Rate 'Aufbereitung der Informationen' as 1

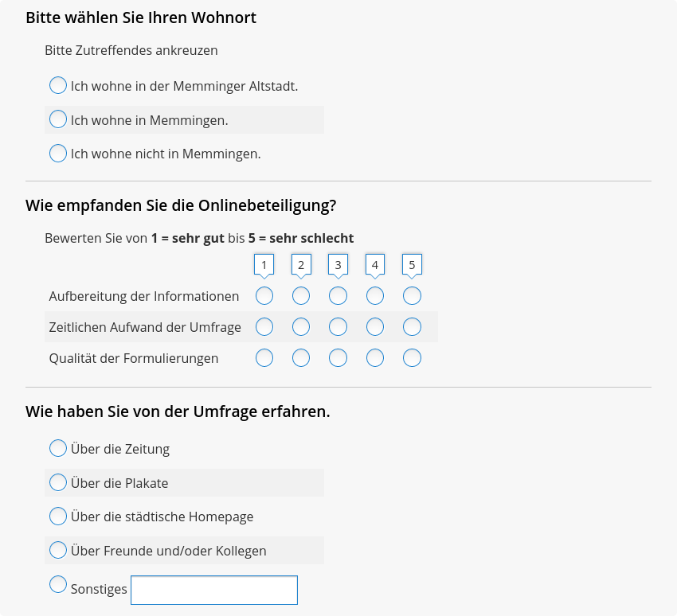coord(264,296)
